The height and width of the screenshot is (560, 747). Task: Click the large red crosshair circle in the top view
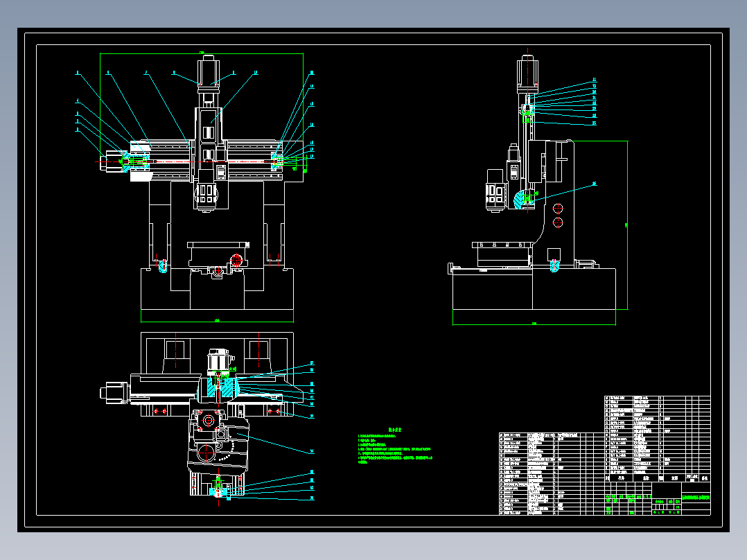tap(205, 453)
